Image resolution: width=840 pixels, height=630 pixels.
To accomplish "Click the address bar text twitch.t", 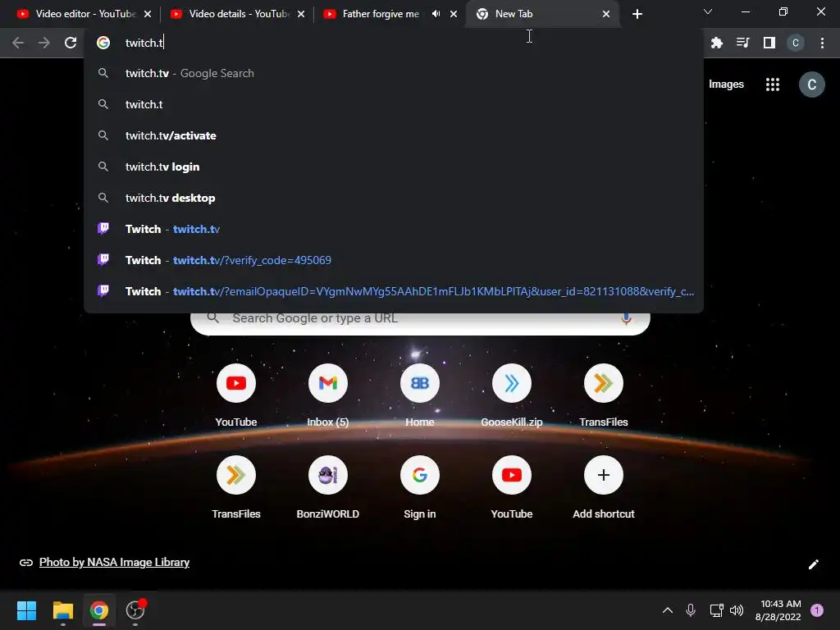I will tap(144, 43).
